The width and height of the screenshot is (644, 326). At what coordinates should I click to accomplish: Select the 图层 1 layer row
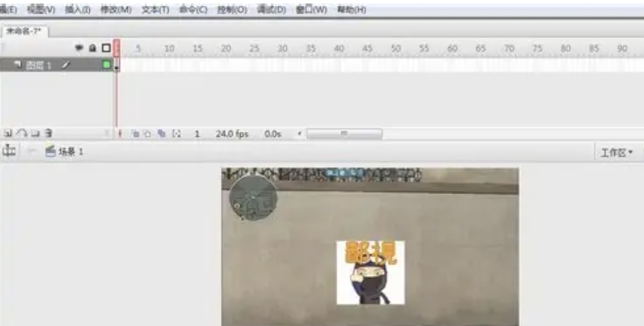57,65
